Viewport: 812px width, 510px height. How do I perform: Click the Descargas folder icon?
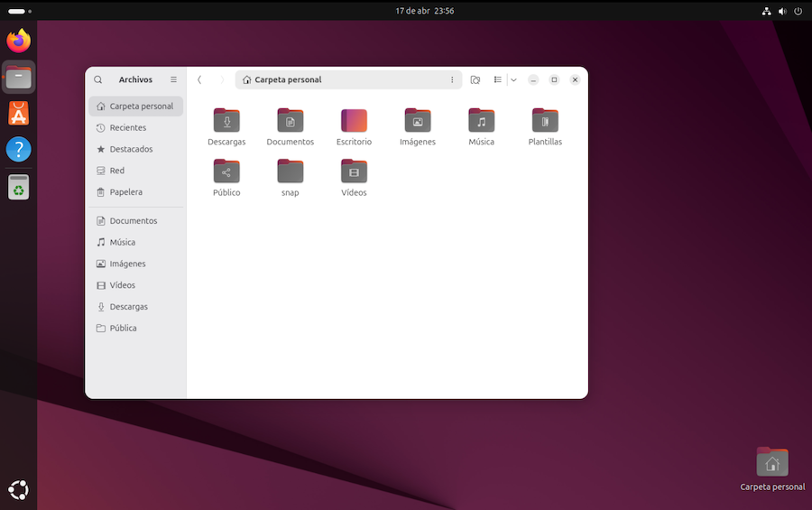point(226,121)
